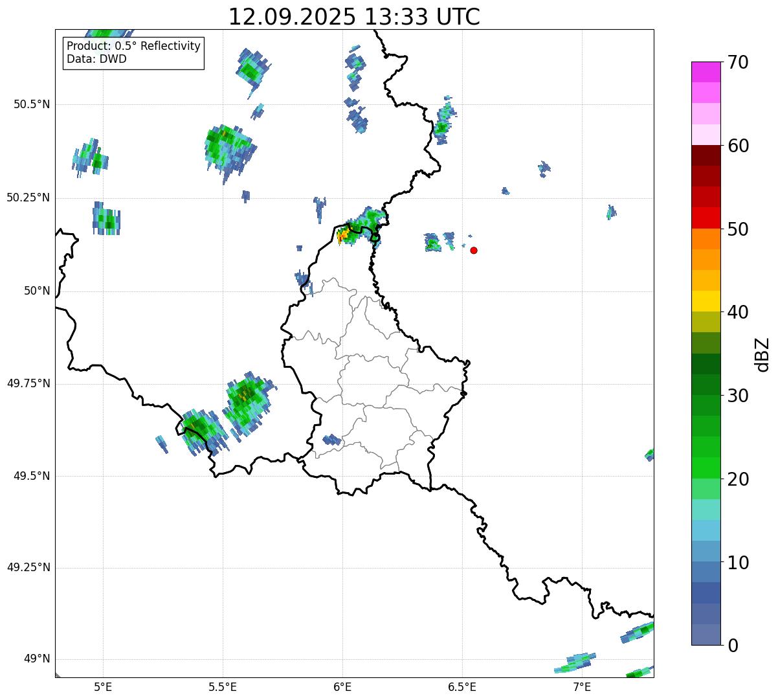The width and height of the screenshot is (778, 700).
Task: Select the 6.5°E longitude tick label
Action: tap(462, 687)
